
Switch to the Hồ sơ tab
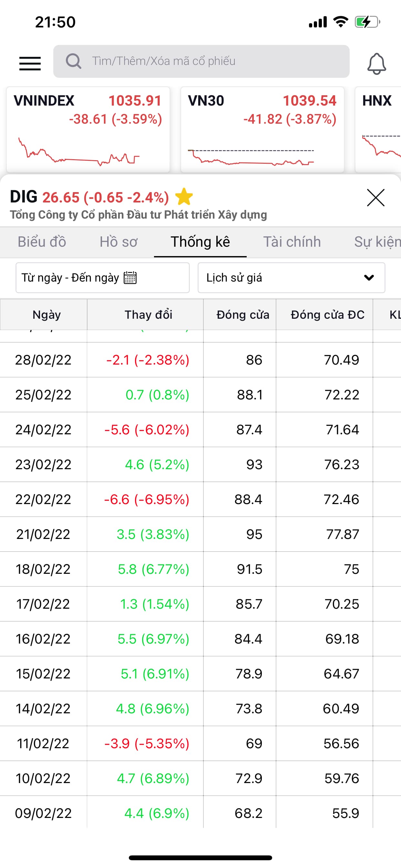pos(118,242)
